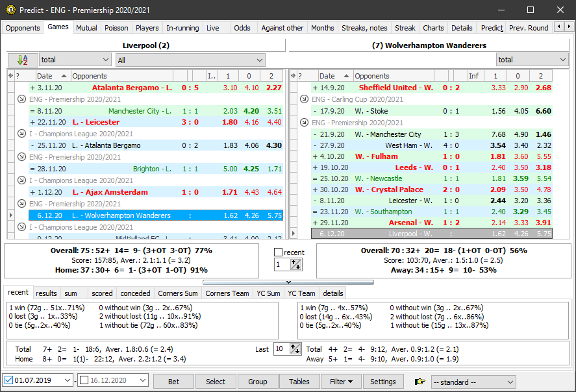Open the -- standard -- dropdown
This screenshot has height=392, width=576.
[473, 382]
